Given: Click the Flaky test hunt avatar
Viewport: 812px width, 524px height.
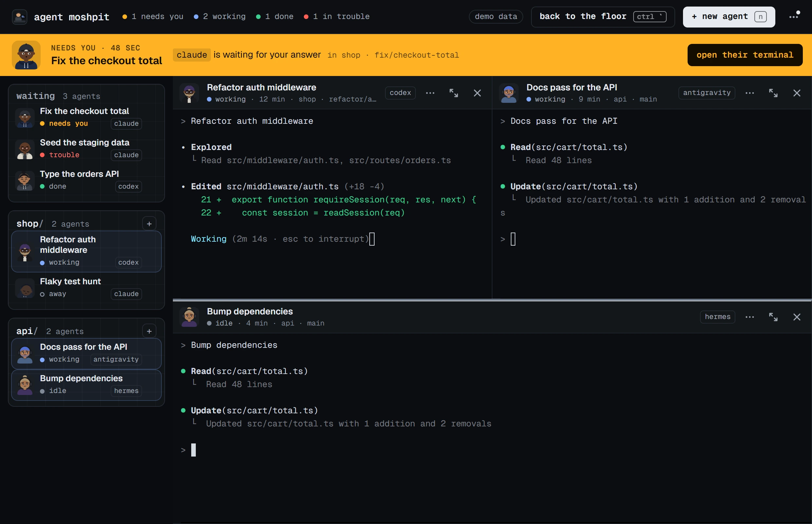Looking at the screenshot, I should (25, 288).
